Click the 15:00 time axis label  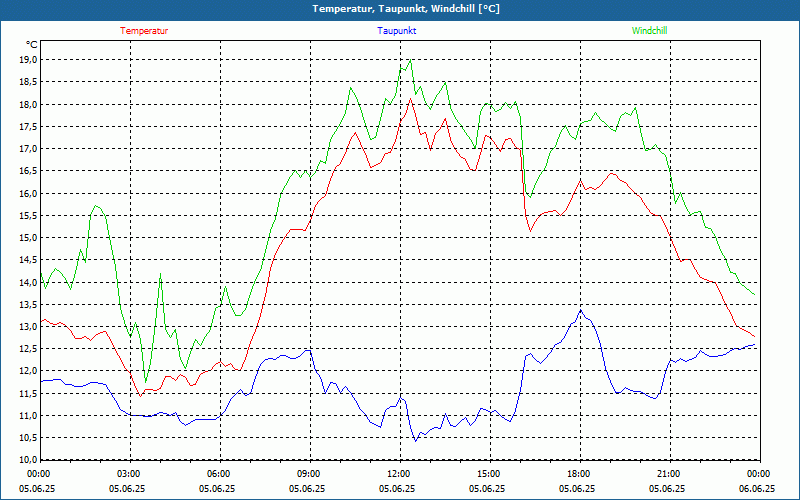tap(488, 474)
